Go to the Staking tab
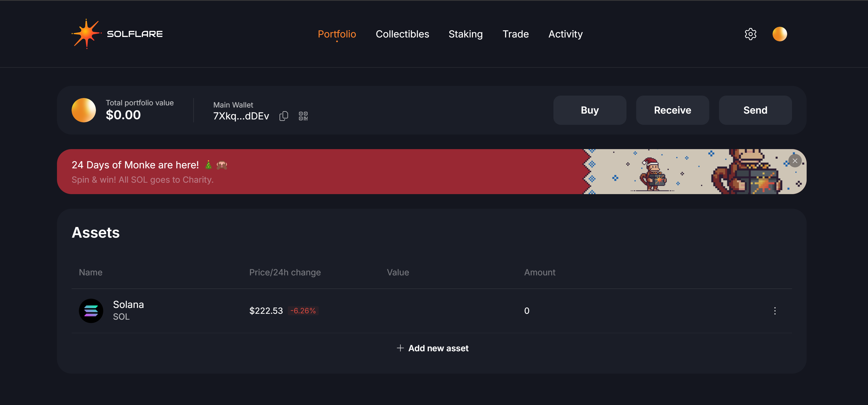This screenshot has height=405, width=868. coord(465,34)
